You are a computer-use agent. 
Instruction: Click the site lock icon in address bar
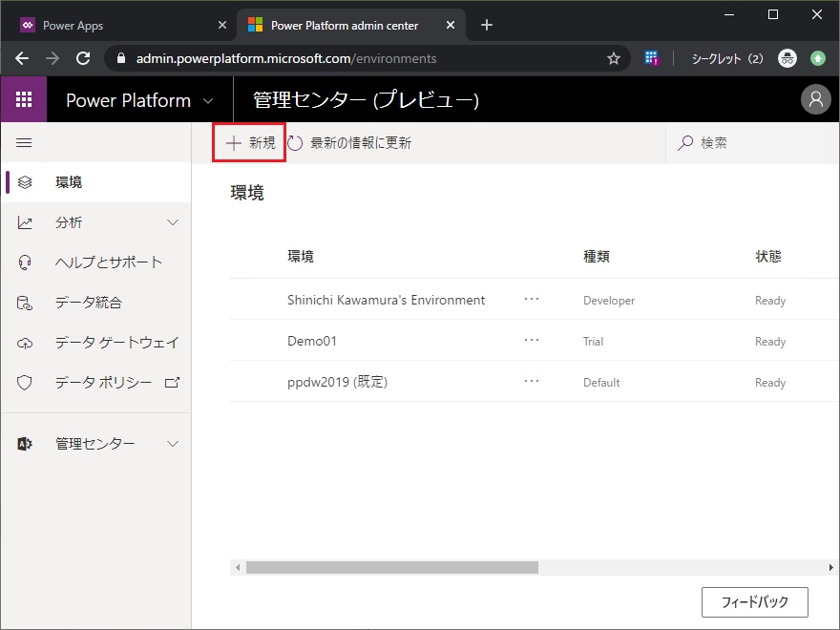(x=121, y=58)
